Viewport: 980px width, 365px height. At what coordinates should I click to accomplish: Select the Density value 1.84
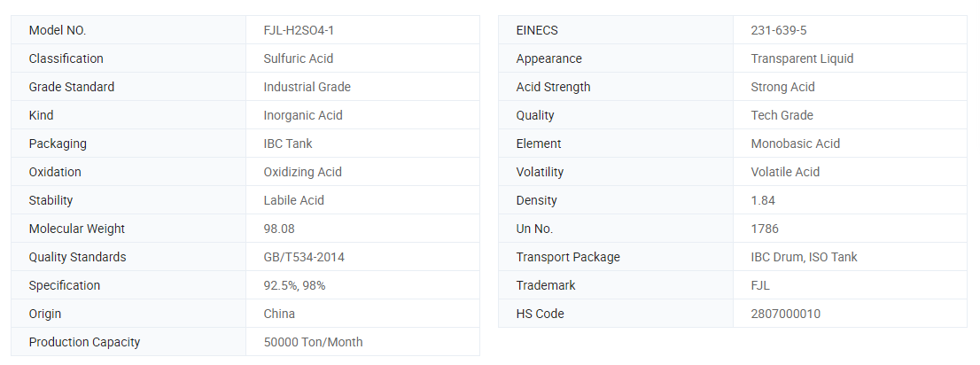(763, 200)
